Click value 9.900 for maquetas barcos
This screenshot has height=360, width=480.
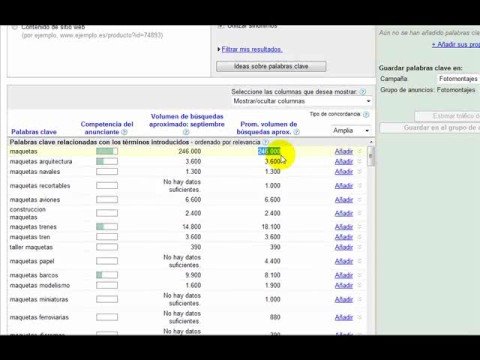[193, 275]
